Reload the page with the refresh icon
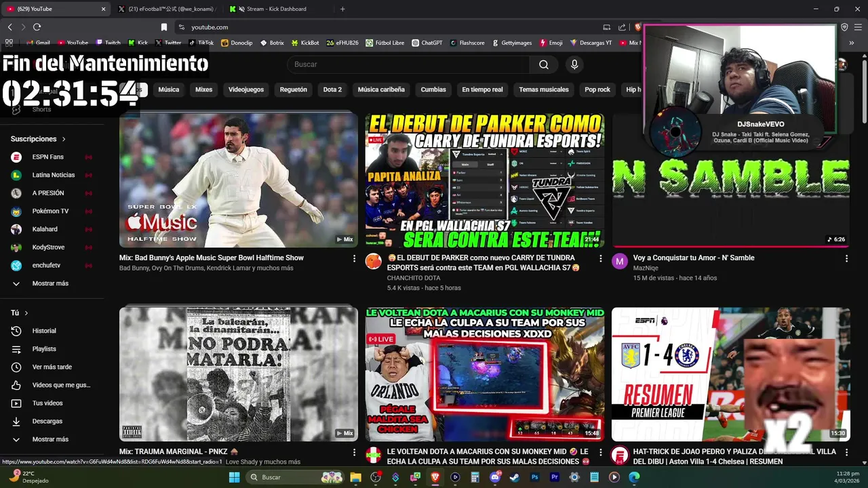The width and height of the screenshot is (868, 488). pos(37,27)
